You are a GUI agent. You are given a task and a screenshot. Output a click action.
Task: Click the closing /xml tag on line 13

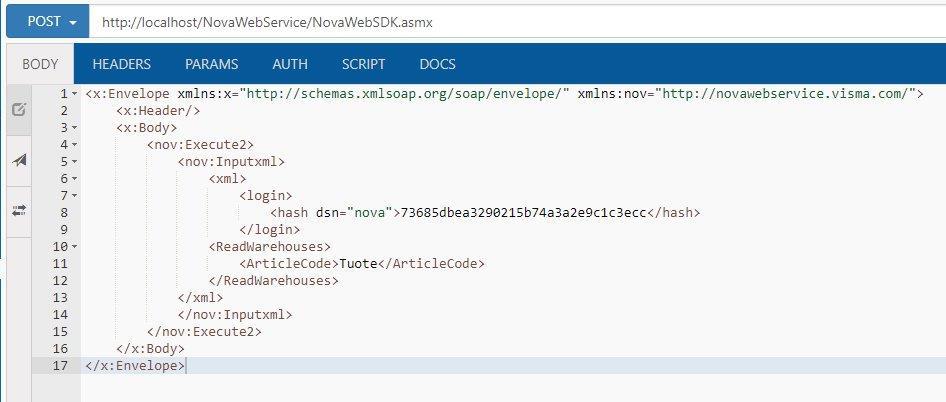tap(200, 298)
